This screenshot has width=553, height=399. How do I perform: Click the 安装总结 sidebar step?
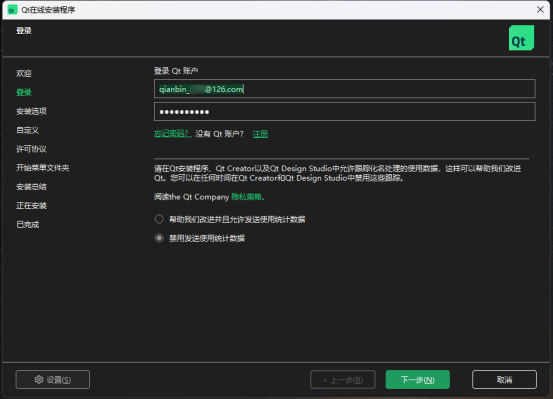click(31, 187)
